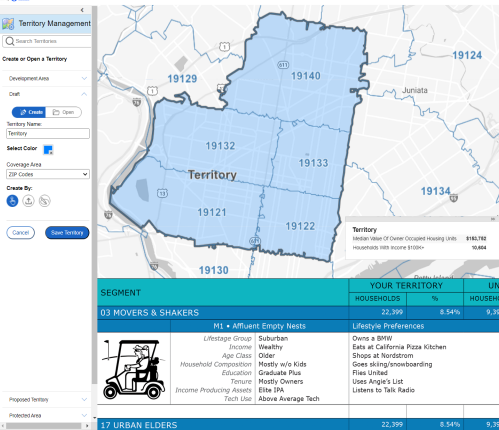Click ZIP code 19133 on map
The width and height of the screenshot is (499, 430).
pos(313,163)
